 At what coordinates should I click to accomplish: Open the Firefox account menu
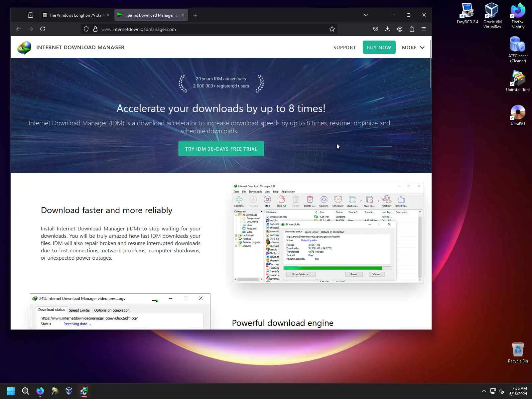click(400, 29)
